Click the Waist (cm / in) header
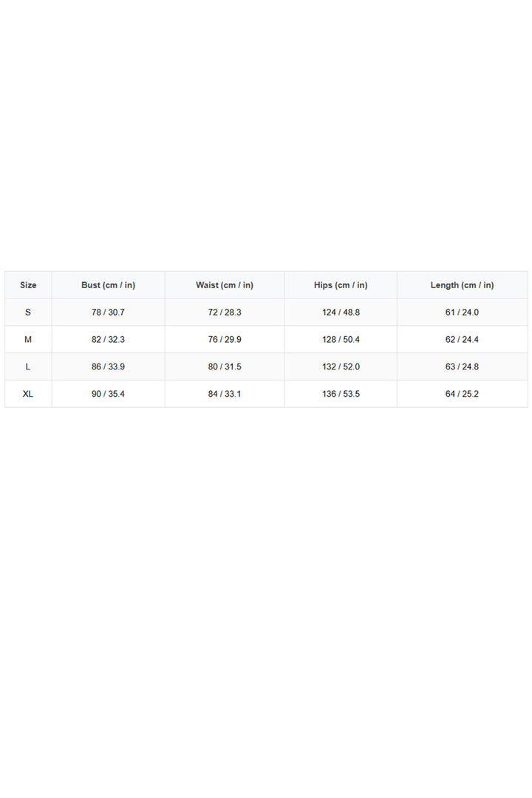This screenshot has width=532, height=798. pyautogui.click(x=225, y=285)
